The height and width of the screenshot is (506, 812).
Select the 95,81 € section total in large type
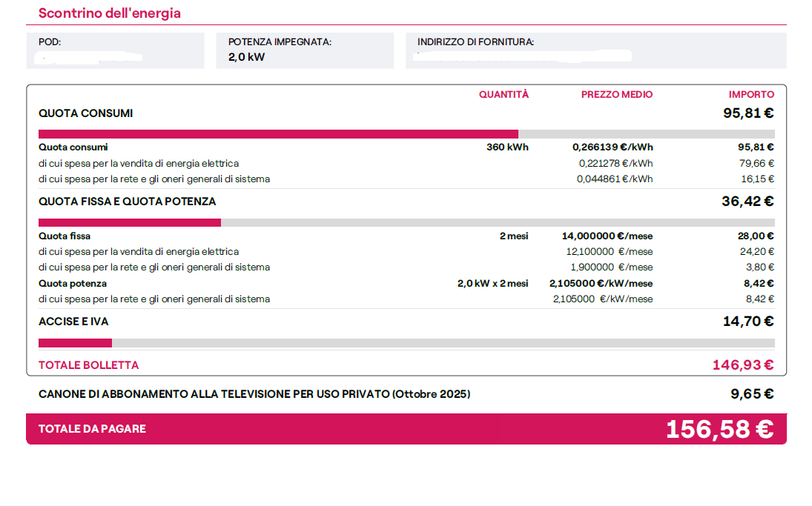748,113
